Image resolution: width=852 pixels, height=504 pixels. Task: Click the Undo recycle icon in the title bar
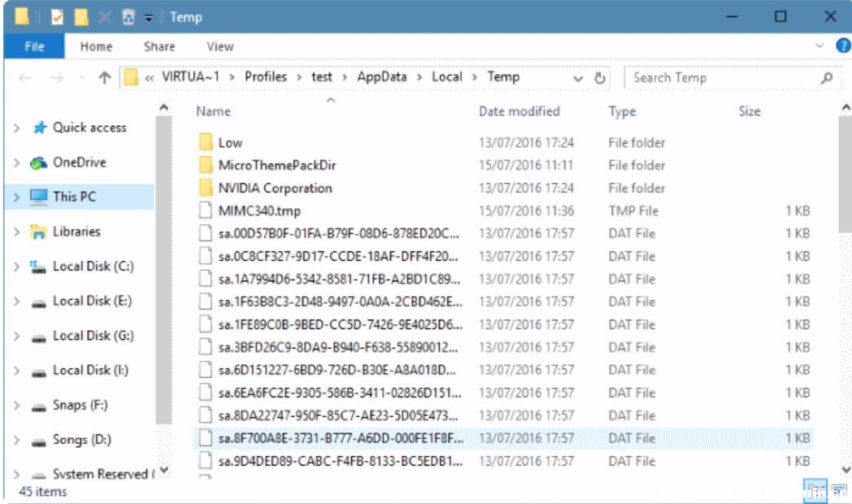coord(128,17)
